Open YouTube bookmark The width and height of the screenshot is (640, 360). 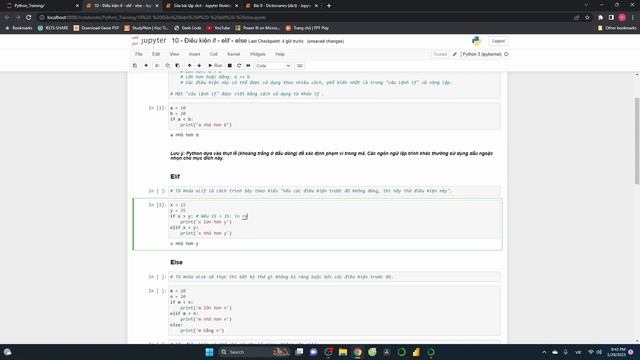tap(218, 28)
